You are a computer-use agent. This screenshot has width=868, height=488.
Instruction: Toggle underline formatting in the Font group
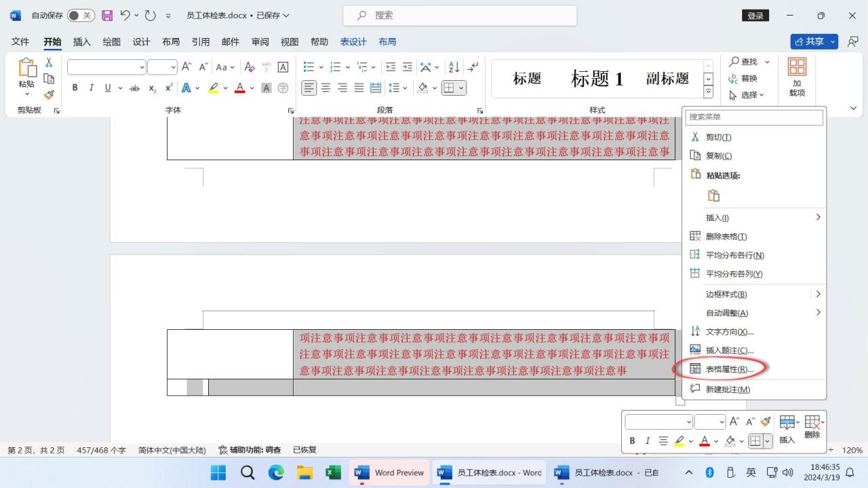pyautogui.click(x=107, y=88)
